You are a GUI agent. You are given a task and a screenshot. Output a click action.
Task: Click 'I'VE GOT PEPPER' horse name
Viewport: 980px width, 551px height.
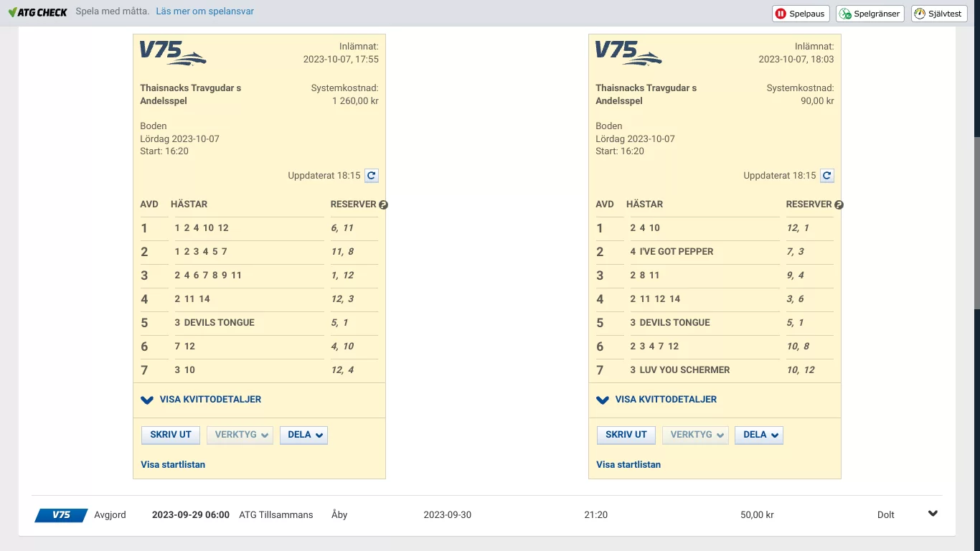[x=677, y=252]
